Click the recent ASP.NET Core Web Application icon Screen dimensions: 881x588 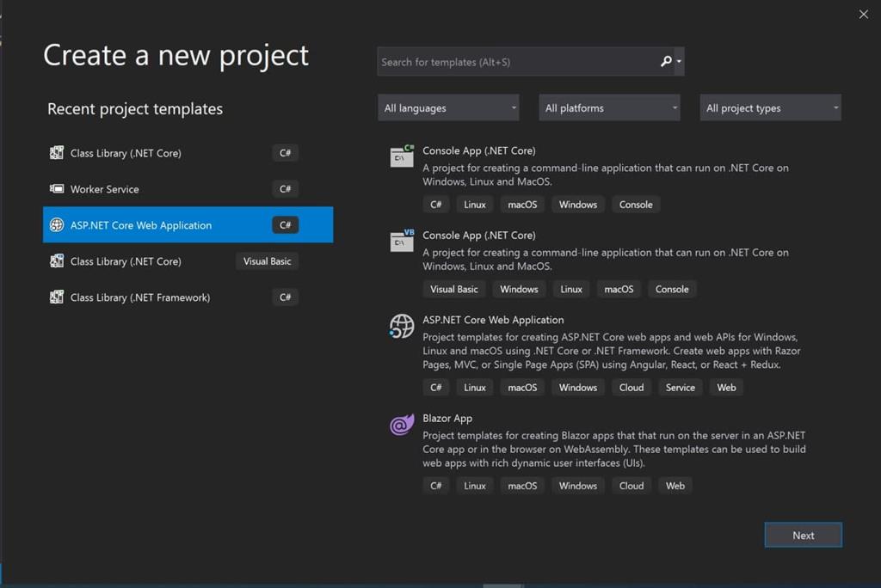point(57,225)
